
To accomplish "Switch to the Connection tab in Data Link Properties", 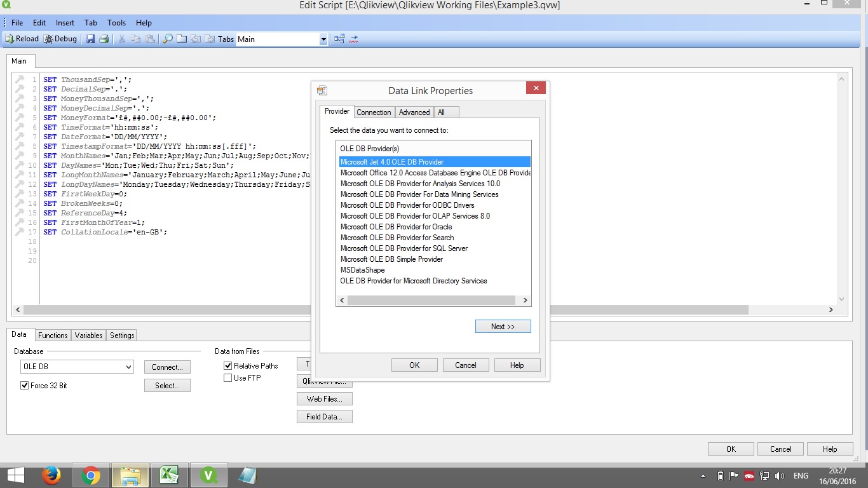I will pos(374,112).
